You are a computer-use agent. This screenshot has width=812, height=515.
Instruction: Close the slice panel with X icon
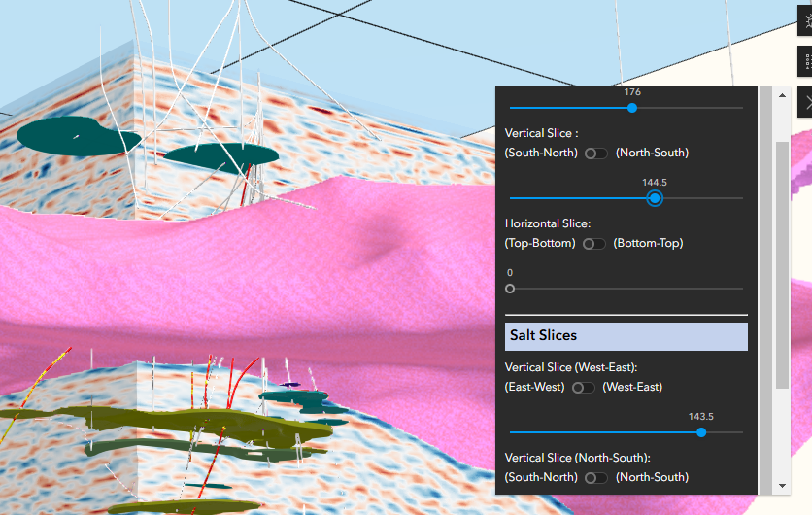[804, 101]
